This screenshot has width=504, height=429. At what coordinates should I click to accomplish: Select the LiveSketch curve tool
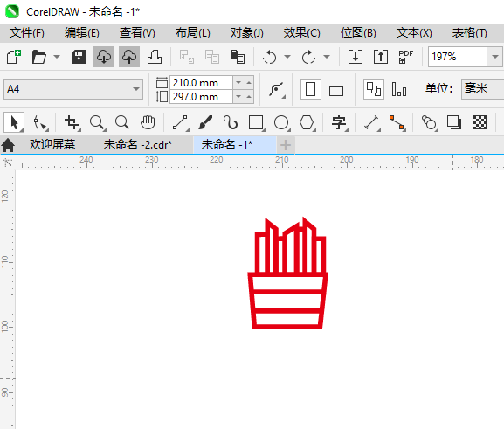click(231, 122)
